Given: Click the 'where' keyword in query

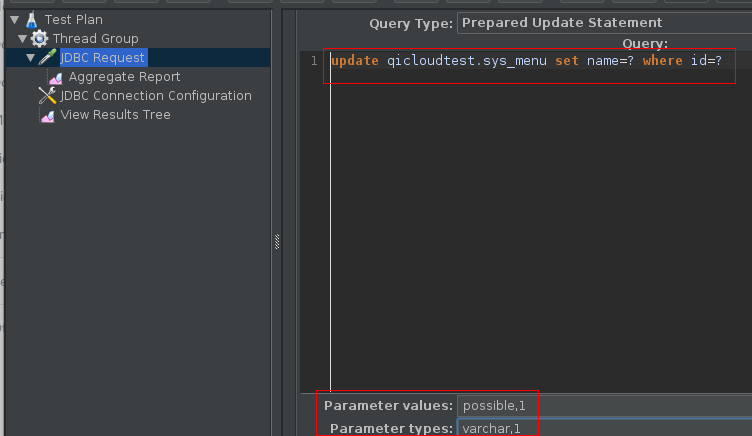Looking at the screenshot, I should (662, 61).
